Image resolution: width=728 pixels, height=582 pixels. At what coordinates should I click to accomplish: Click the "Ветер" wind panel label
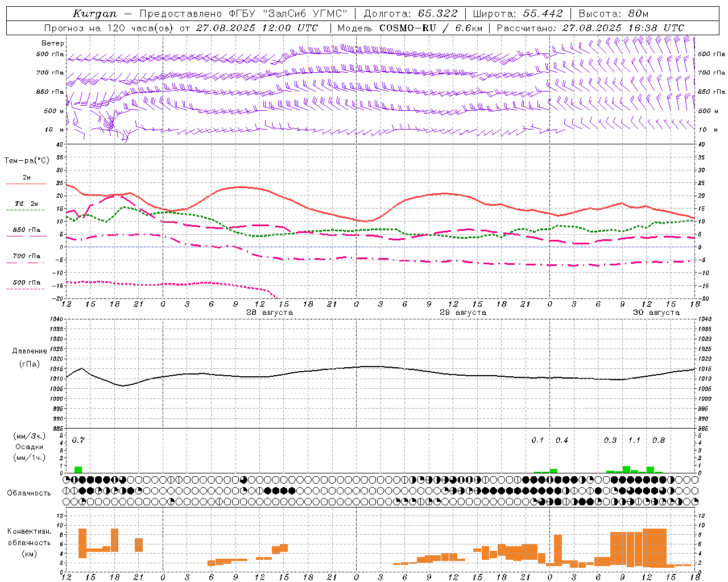pos(53,43)
